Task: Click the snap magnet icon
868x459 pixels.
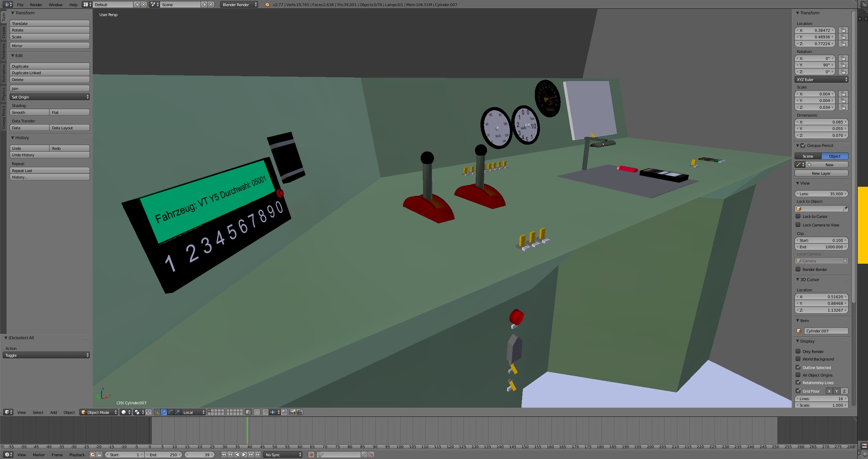Action: (x=265, y=412)
